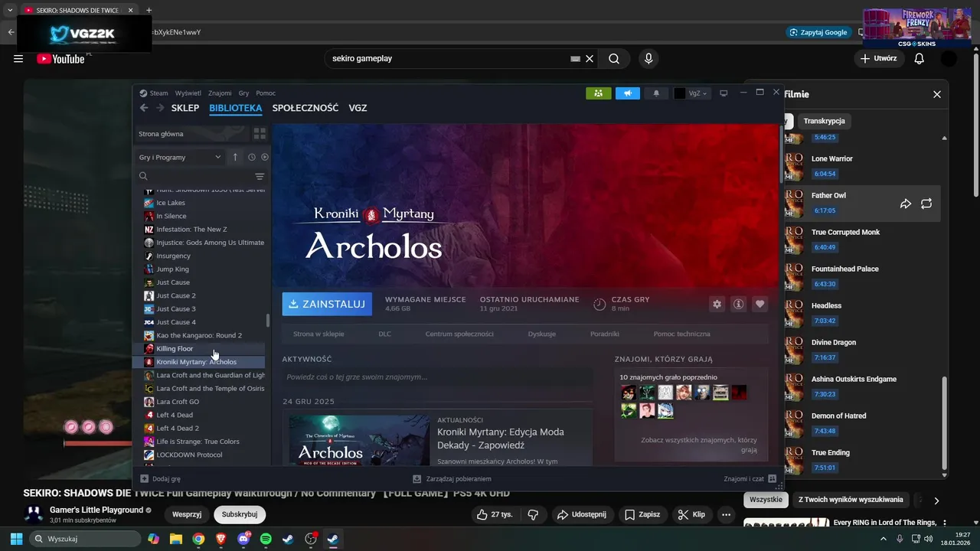Viewport: 980px width, 551px height.
Task: Open browser tab list dropdown arrow
Action: point(10,10)
